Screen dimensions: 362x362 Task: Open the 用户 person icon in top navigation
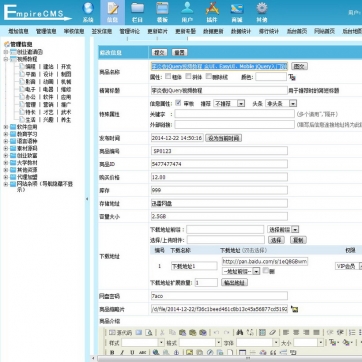tap(187, 8)
